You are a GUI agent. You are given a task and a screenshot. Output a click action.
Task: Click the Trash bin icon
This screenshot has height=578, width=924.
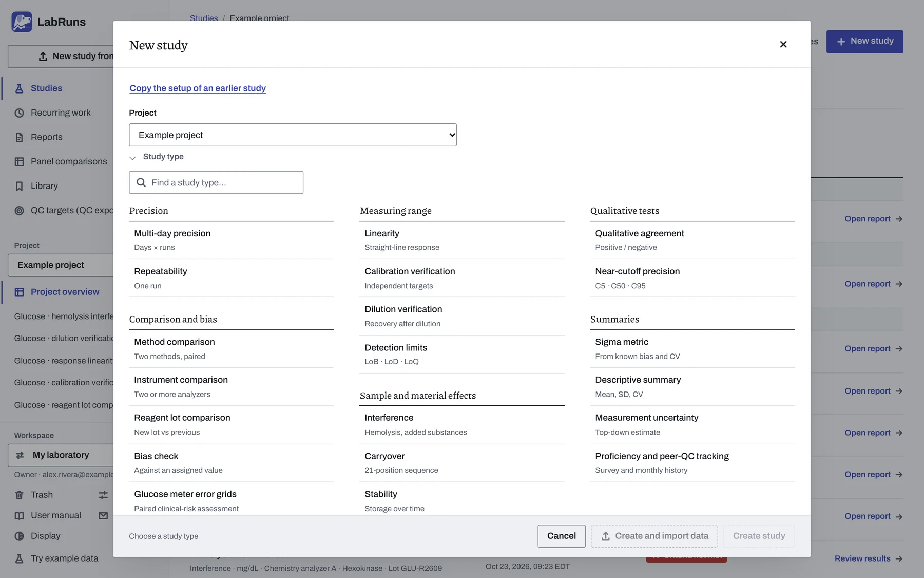[19, 495]
